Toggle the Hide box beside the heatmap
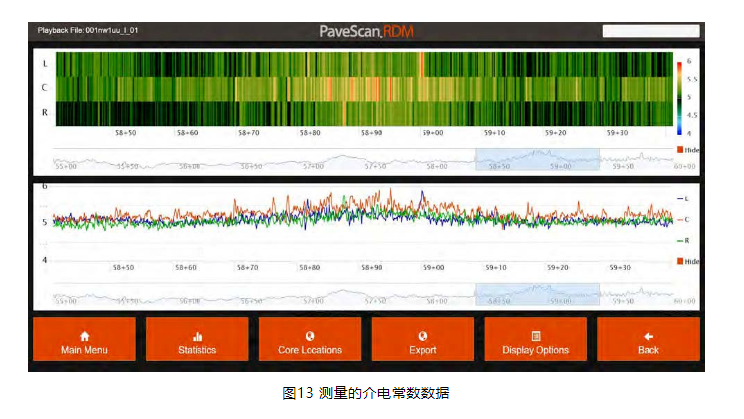The image size is (744, 419). pos(681,150)
